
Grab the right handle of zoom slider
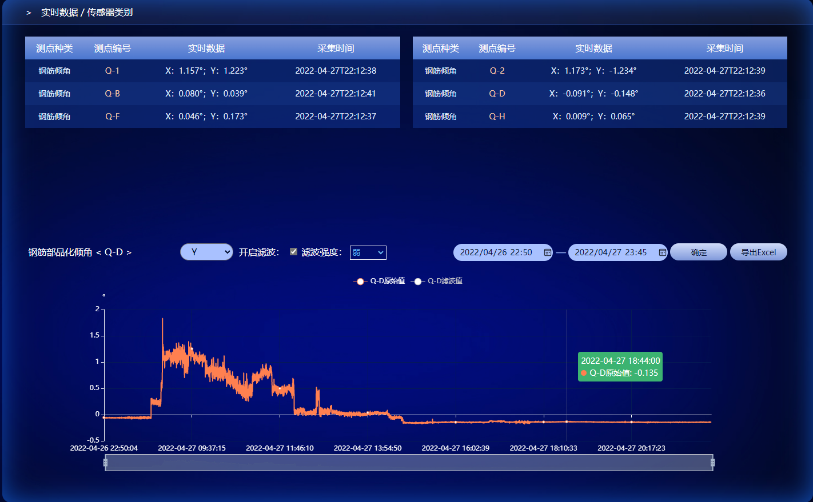(712, 462)
